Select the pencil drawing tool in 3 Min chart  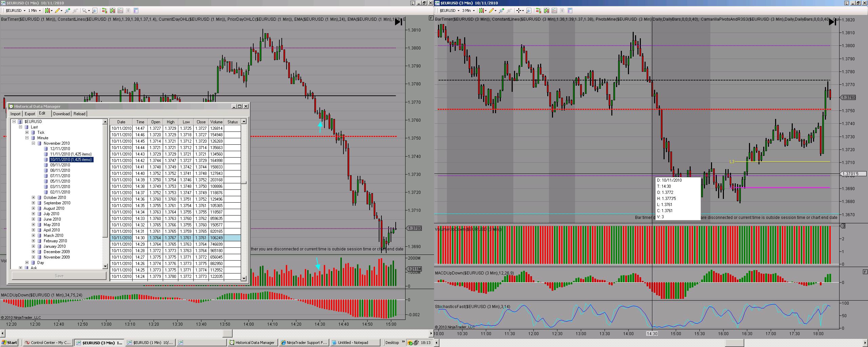(x=492, y=11)
